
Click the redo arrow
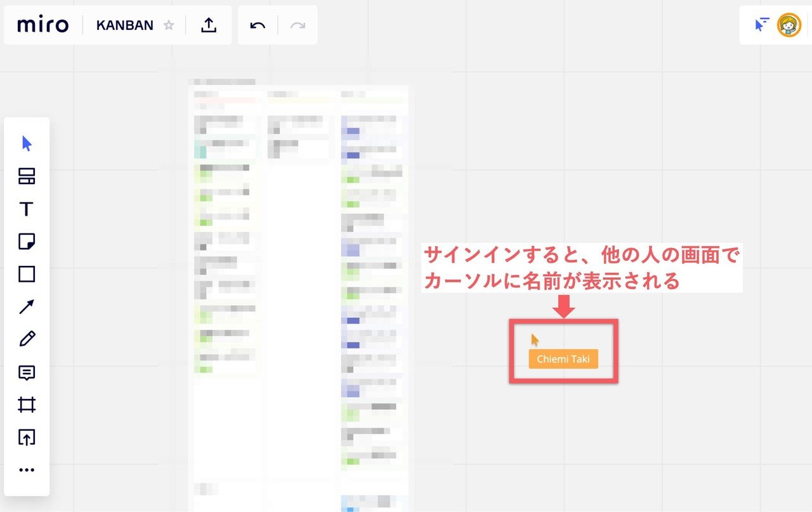pos(298,25)
